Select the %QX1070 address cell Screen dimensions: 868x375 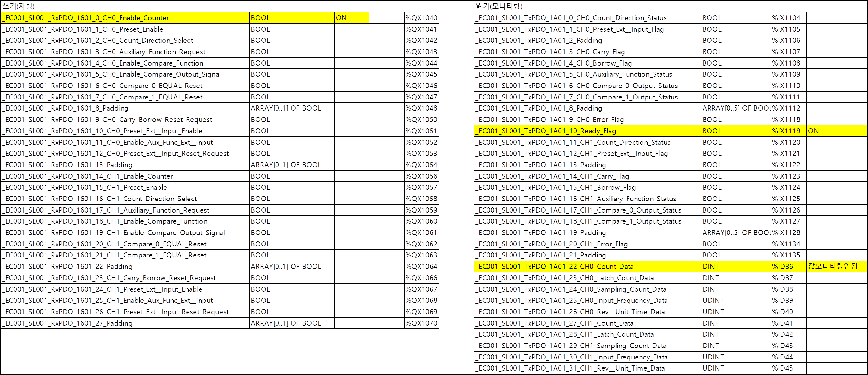[421, 323]
